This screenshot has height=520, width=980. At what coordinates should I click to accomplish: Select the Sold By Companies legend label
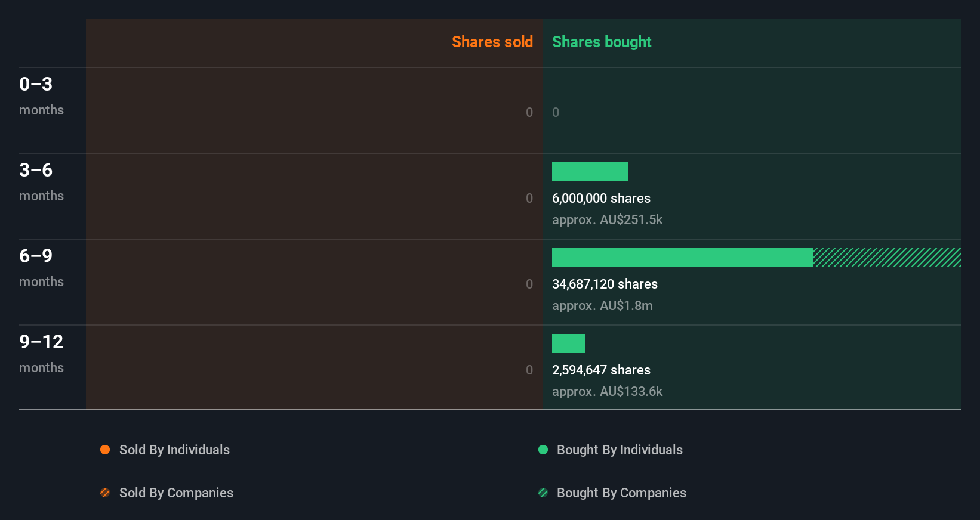(x=176, y=493)
